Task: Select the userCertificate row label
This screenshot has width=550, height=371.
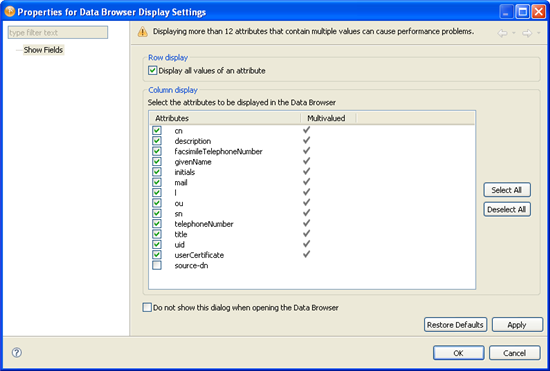Action: [199, 255]
